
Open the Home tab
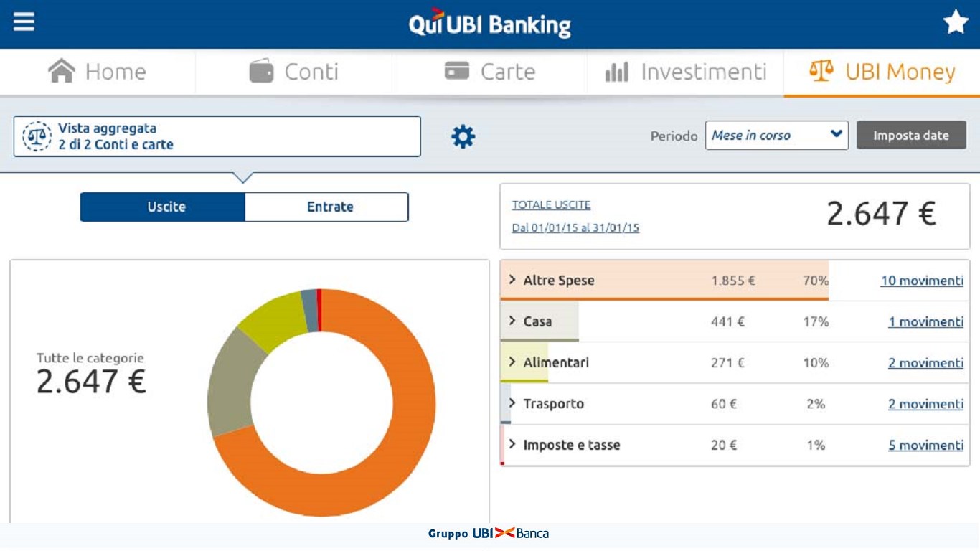coord(98,72)
